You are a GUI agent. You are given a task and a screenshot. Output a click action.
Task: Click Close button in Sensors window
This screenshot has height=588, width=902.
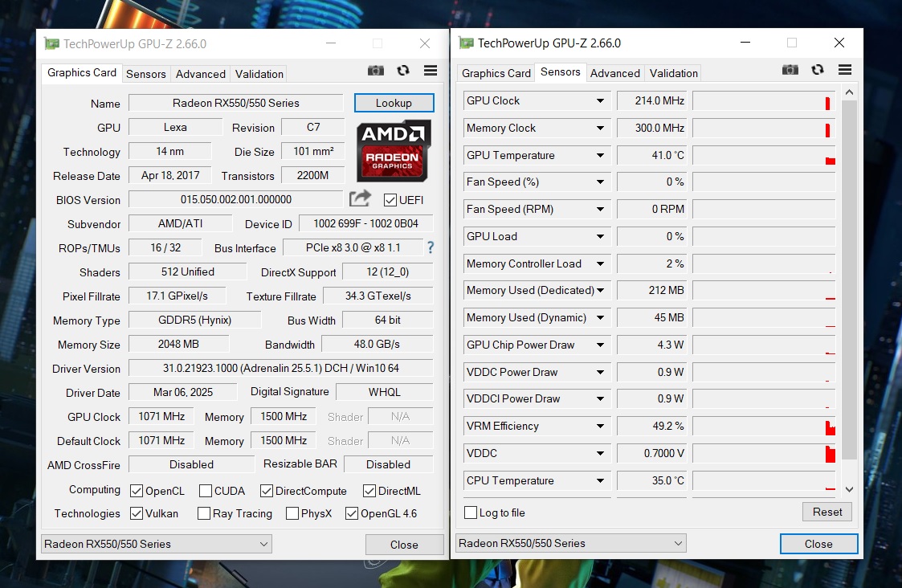click(818, 544)
